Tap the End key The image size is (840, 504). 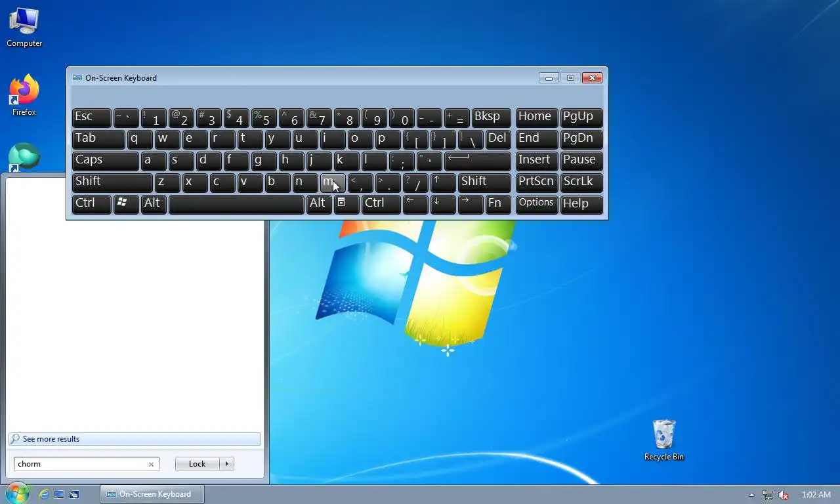coord(537,139)
